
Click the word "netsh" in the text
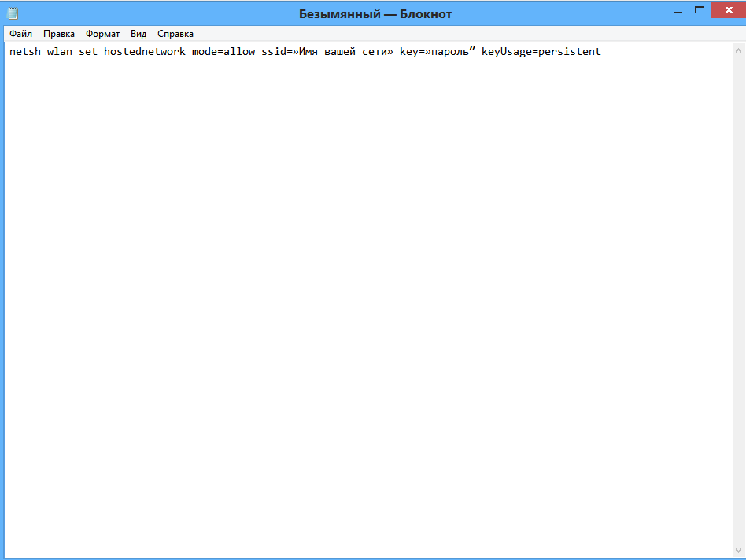25,51
